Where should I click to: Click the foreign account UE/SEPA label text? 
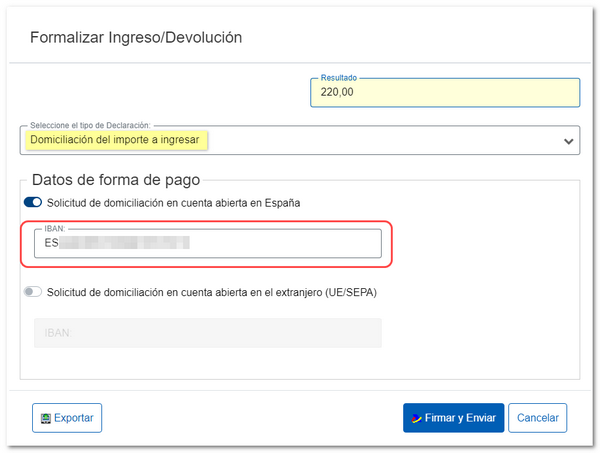(x=211, y=292)
